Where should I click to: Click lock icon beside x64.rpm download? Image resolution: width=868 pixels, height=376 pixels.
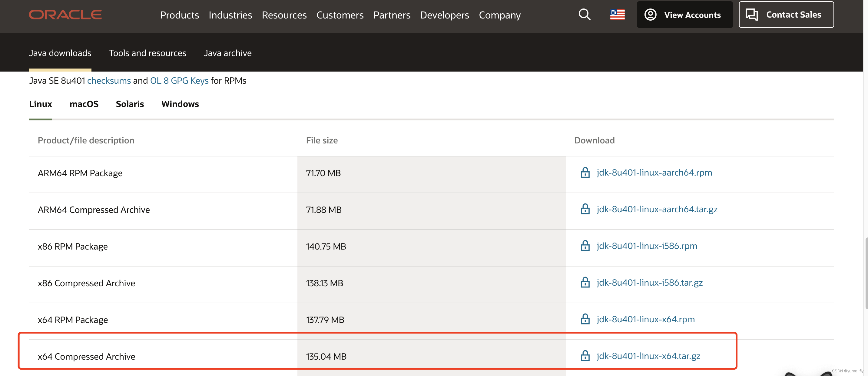[585, 319]
